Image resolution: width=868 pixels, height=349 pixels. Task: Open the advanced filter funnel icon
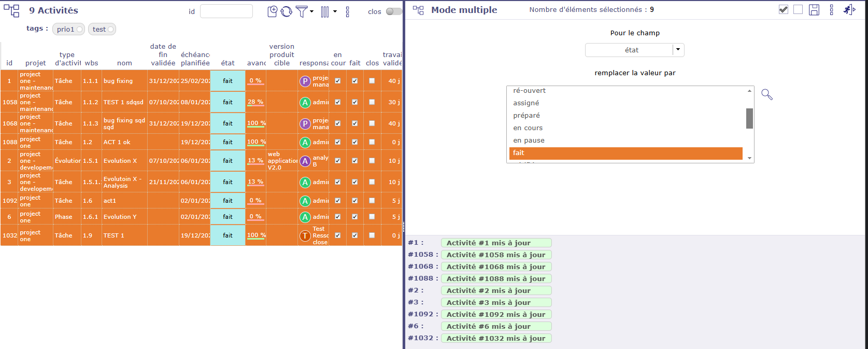click(x=301, y=11)
